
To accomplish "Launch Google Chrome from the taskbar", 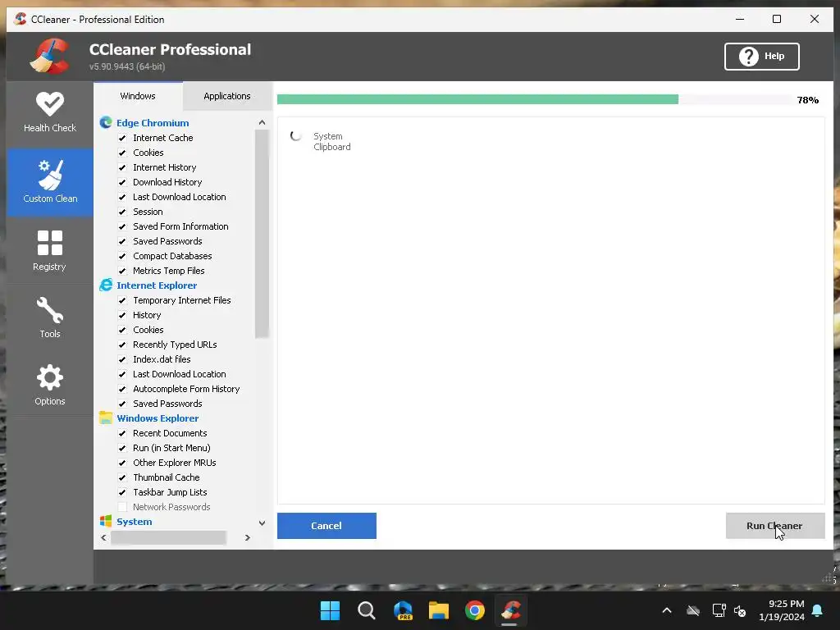I will (x=475, y=610).
